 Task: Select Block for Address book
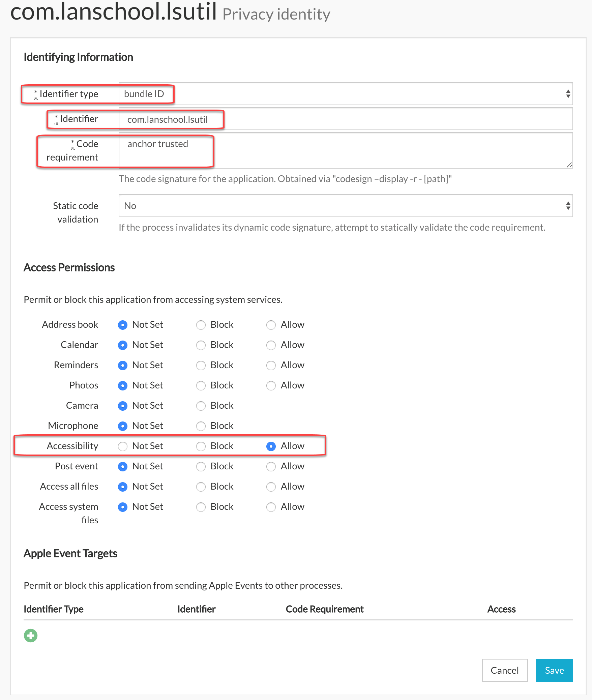[201, 325]
